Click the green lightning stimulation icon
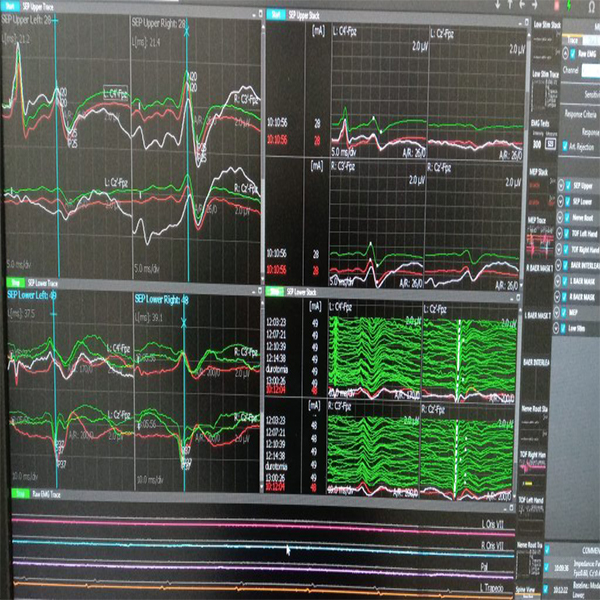 [569, 5]
